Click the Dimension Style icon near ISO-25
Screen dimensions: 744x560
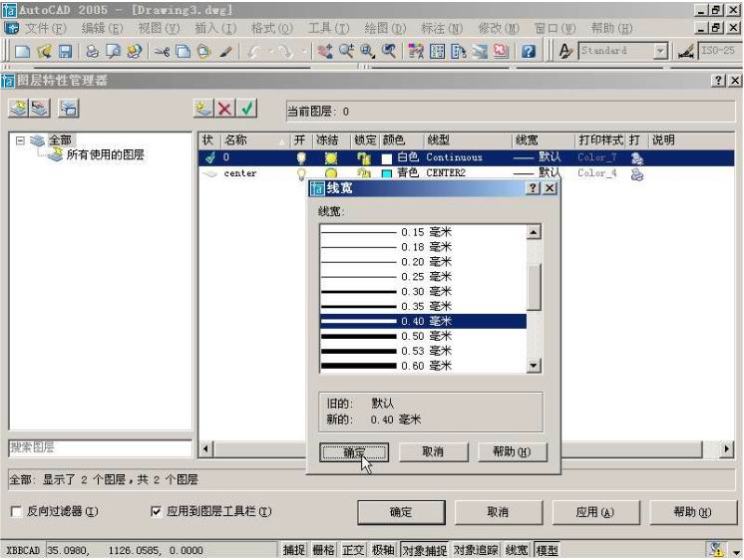(x=686, y=51)
